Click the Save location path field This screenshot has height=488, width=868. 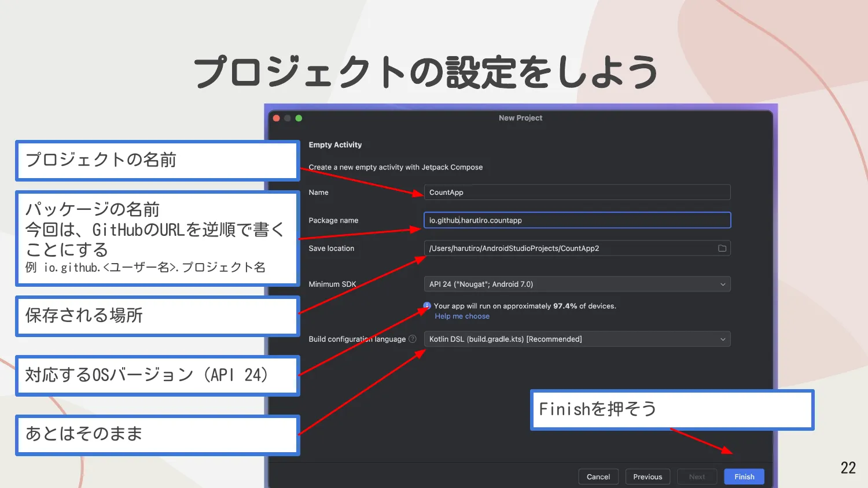click(567, 247)
